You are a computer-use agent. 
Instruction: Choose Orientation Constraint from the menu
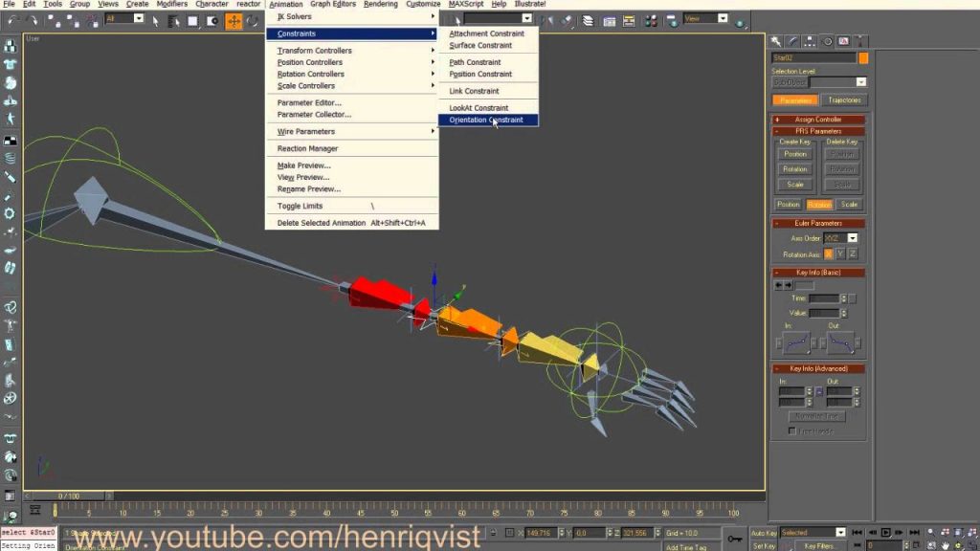pos(490,120)
